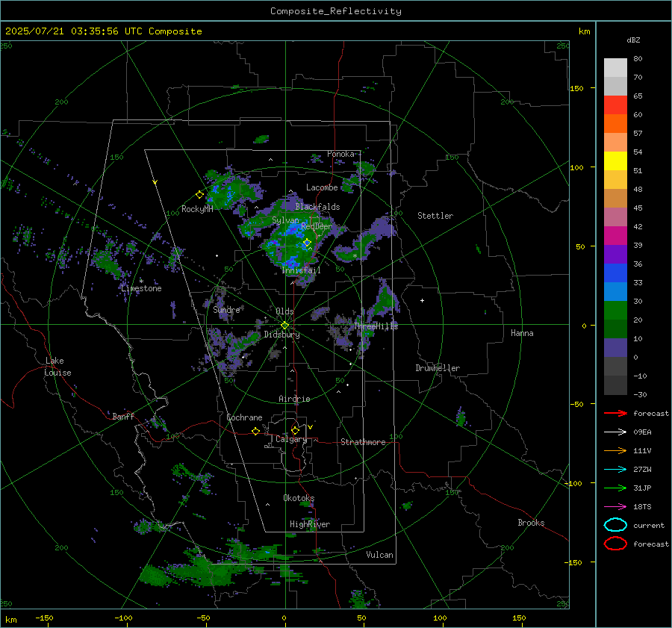Click the yellow diamond marker at radar center near Didsbury
This screenshot has width=672, height=628.
click(284, 326)
